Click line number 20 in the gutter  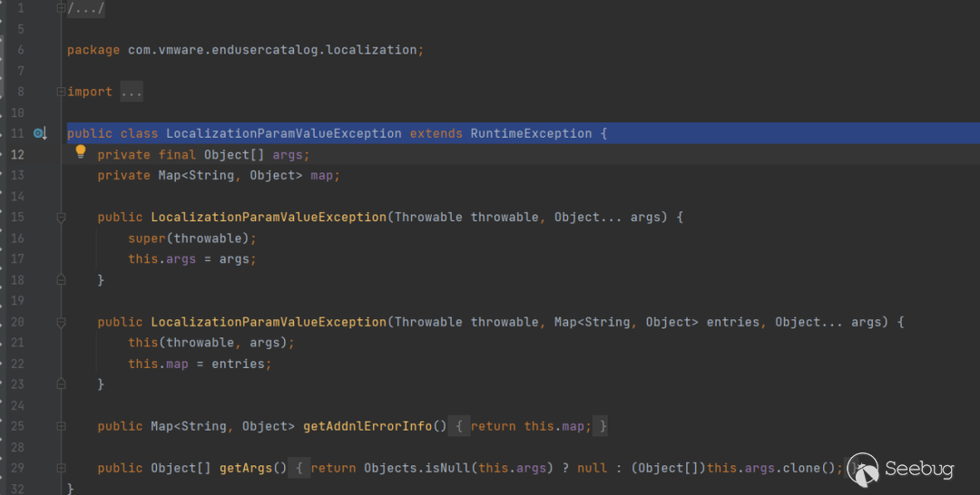coord(17,322)
